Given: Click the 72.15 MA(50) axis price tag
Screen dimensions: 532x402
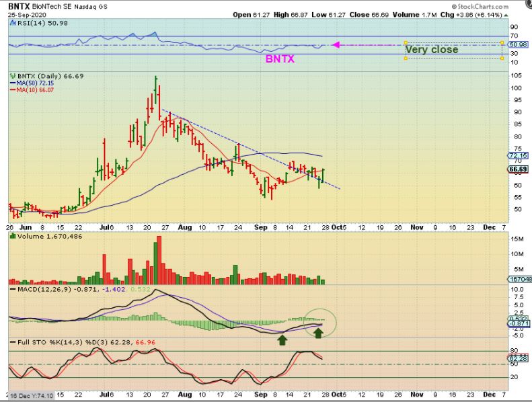Looking at the screenshot, I should 518,155.
